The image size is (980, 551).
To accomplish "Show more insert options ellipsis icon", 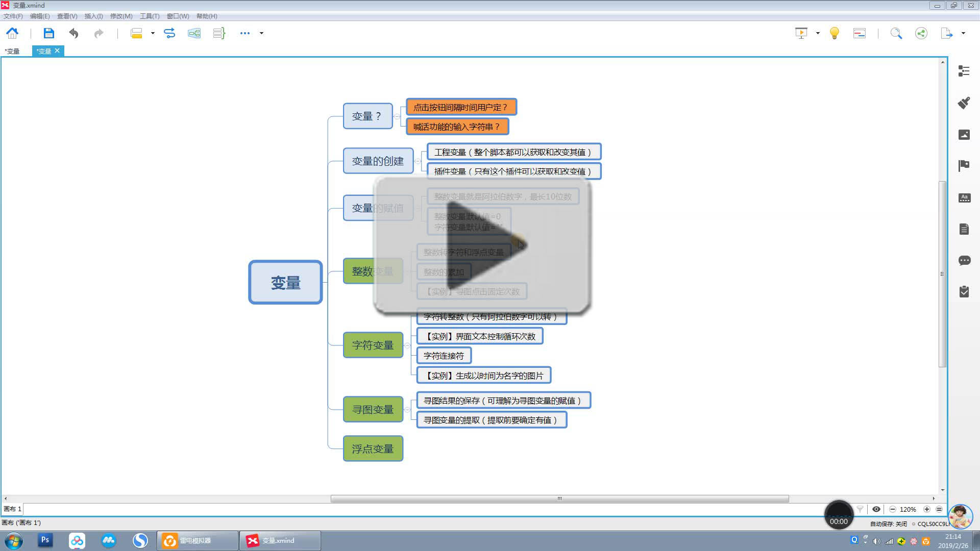I will 245,33.
